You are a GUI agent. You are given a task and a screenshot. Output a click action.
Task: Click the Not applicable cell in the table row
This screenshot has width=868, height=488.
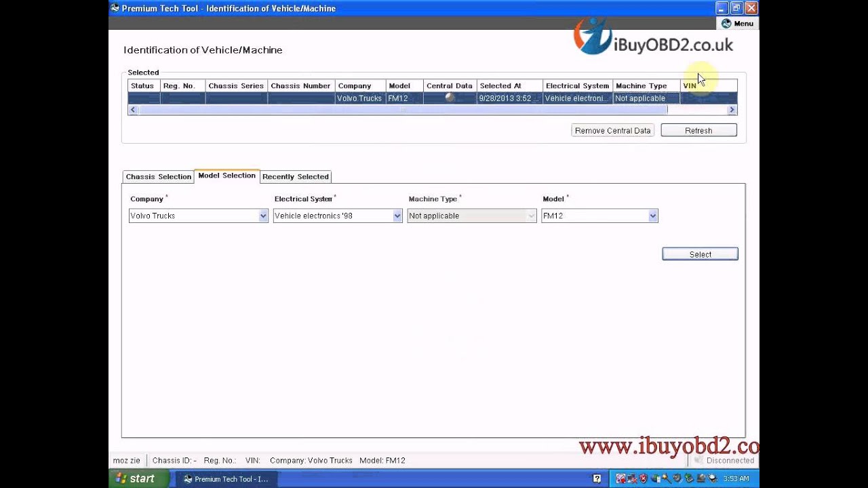pos(646,98)
